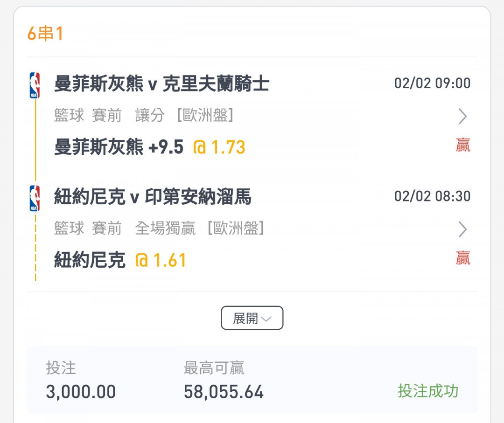Click the 6串1 parlay title
The image size is (504, 423).
tap(45, 34)
